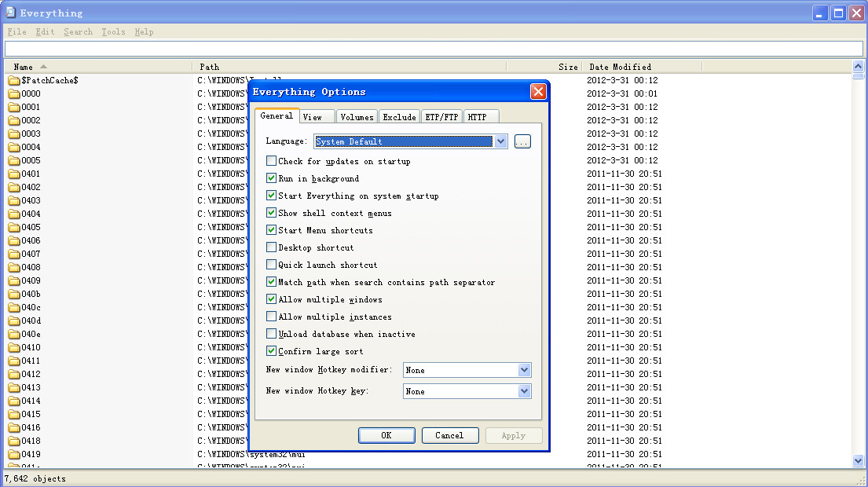
Task: Click the folder icon next to 0408
Action: pyautogui.click(x=14, y=267)
